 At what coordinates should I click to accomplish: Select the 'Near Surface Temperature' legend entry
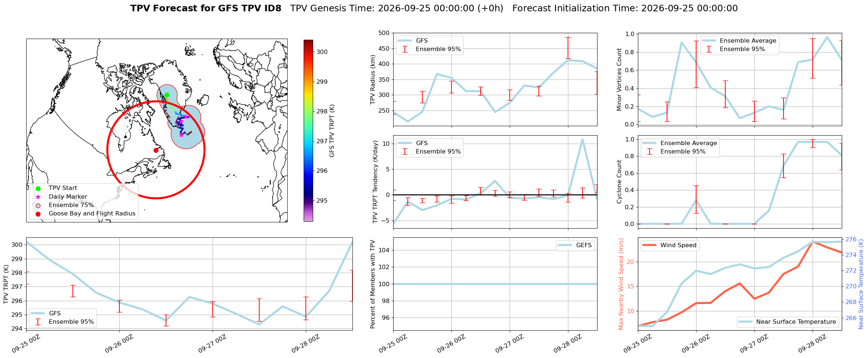coord(788,322)
